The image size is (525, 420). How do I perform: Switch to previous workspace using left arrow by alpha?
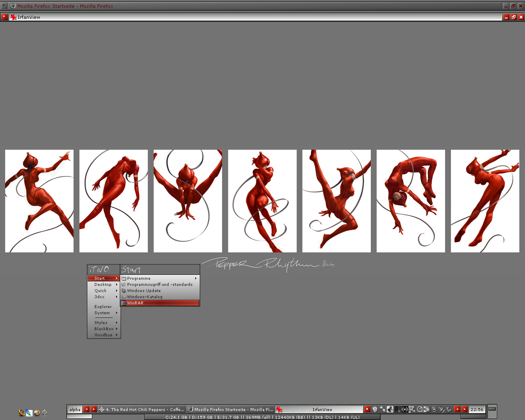coord(86,409)
